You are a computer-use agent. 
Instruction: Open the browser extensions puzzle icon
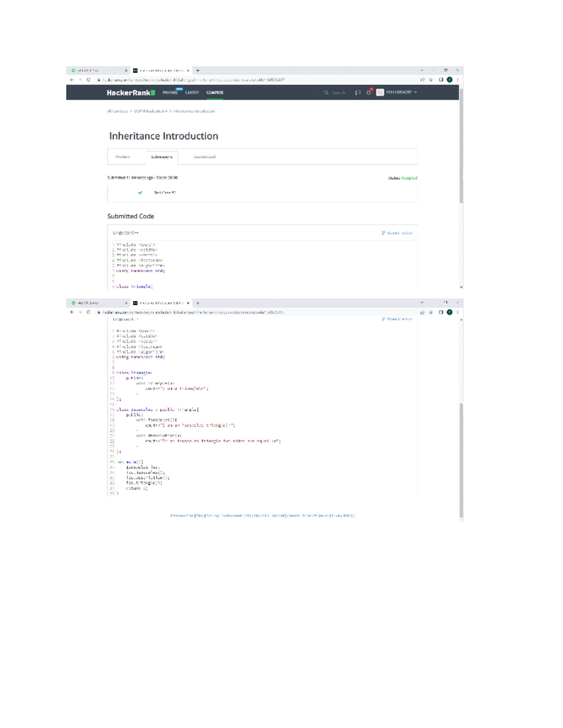pos(441,80)
